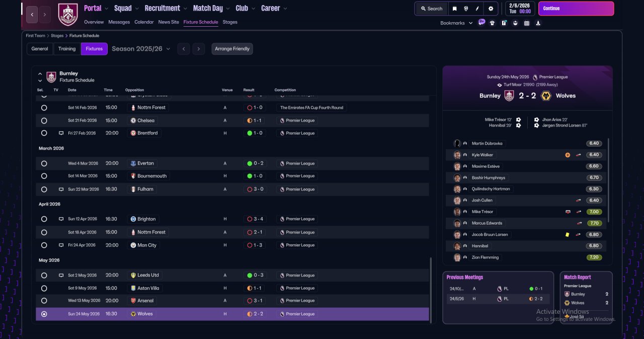Click the First Team breadcrumb link
644x339 pixels.
[36, 36]
